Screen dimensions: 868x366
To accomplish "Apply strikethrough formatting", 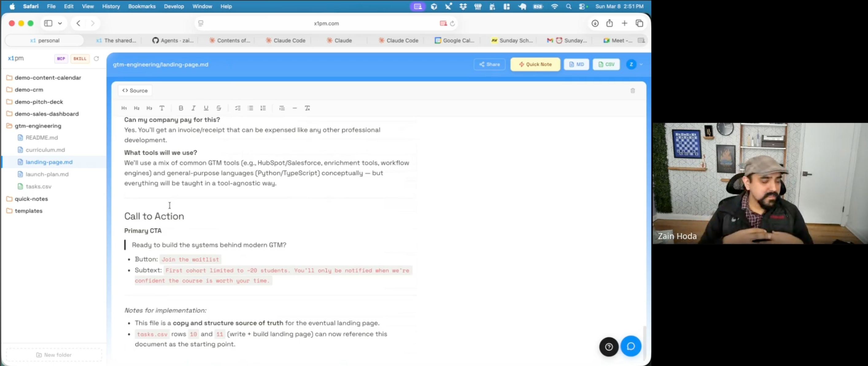I will 219,108.
